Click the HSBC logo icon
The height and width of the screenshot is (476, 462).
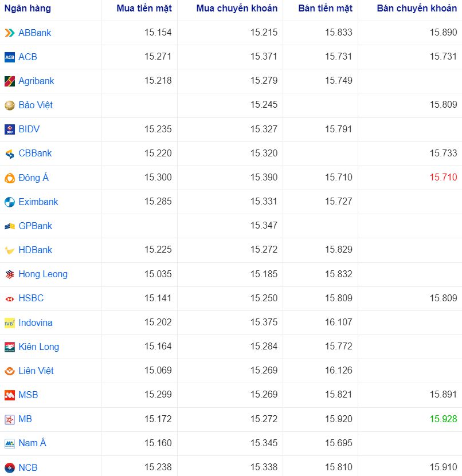pyautogui.click(x=9, y=298)
